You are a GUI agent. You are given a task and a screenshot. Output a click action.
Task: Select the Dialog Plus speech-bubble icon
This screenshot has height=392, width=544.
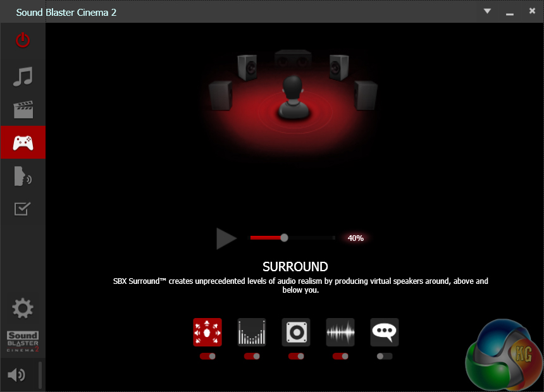click(x=385, y=332)
